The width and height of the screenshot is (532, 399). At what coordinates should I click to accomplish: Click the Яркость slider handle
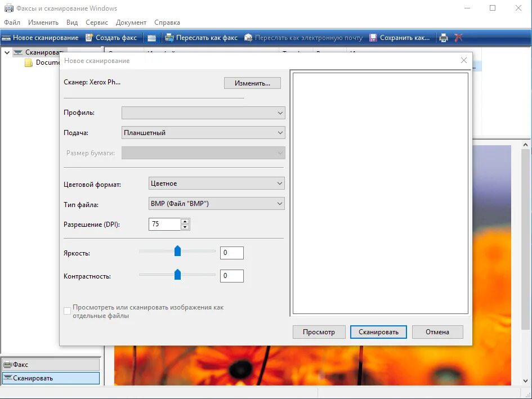[177, 251]
